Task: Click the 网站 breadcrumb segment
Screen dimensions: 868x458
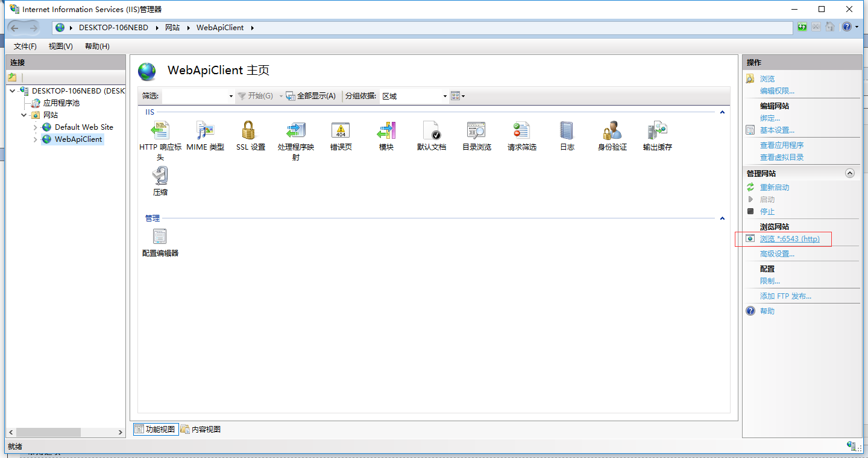Action: pos(172,28)
